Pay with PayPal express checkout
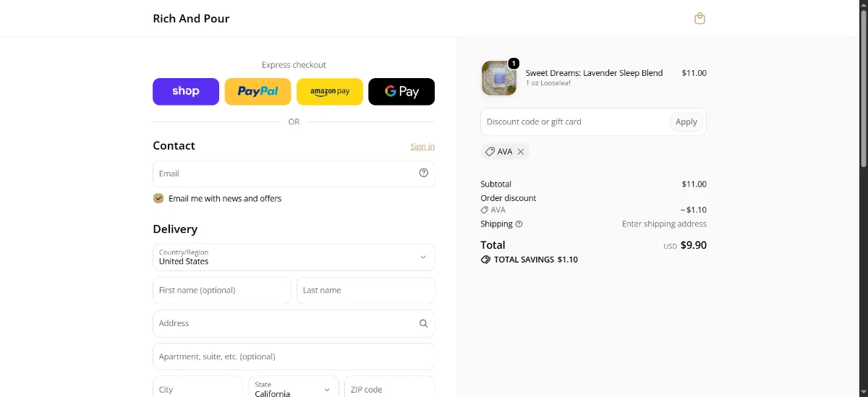This screenshot has height=397, width=868. (x=258, y=92)
